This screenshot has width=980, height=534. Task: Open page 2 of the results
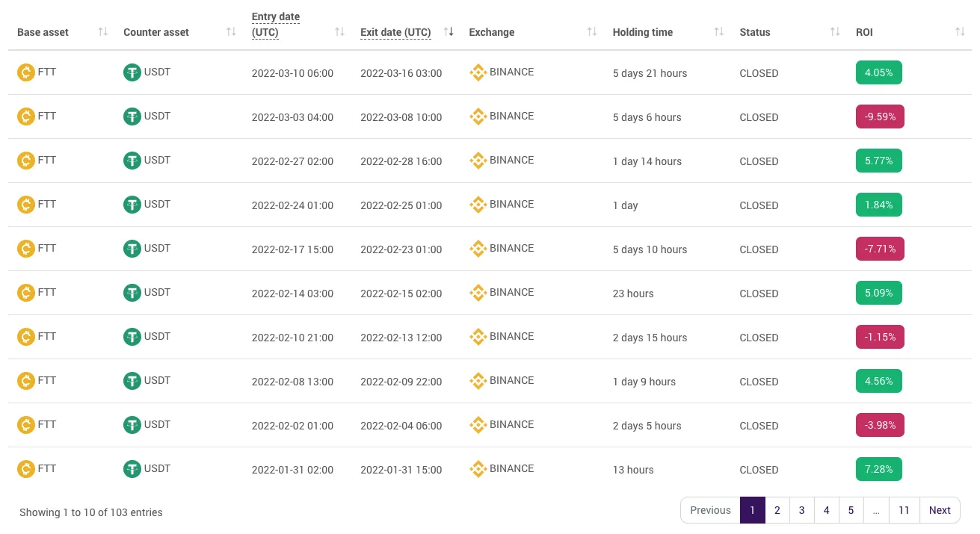coord(777,510)
